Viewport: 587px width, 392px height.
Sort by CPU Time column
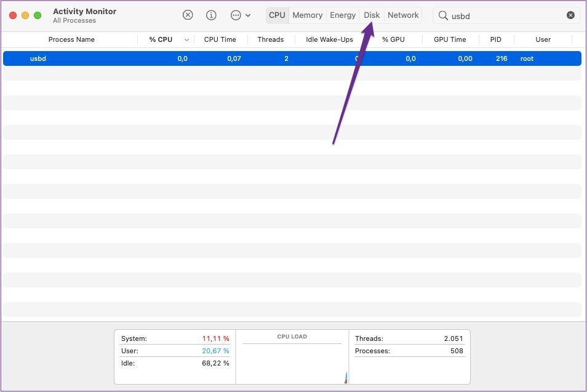tap(220, 39)
